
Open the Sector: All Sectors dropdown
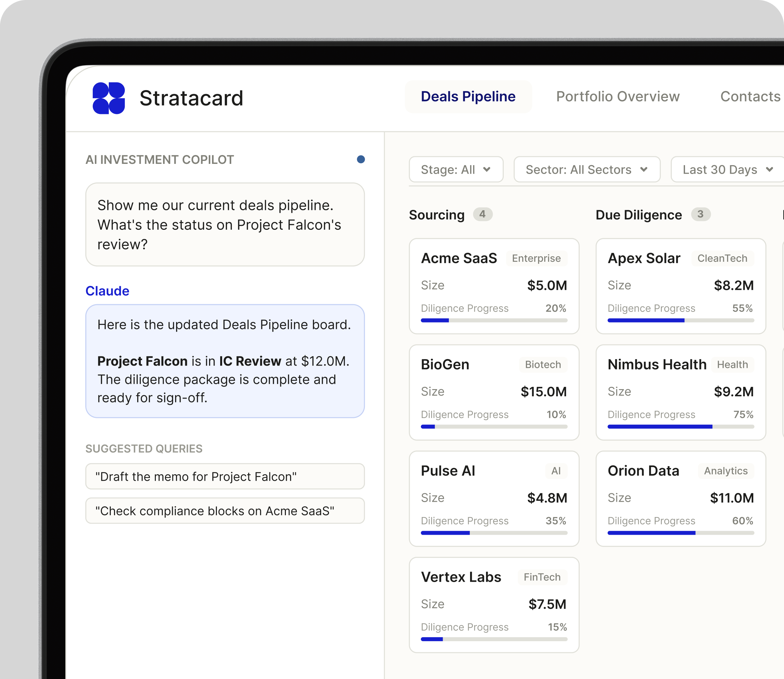tap(587, 169)
